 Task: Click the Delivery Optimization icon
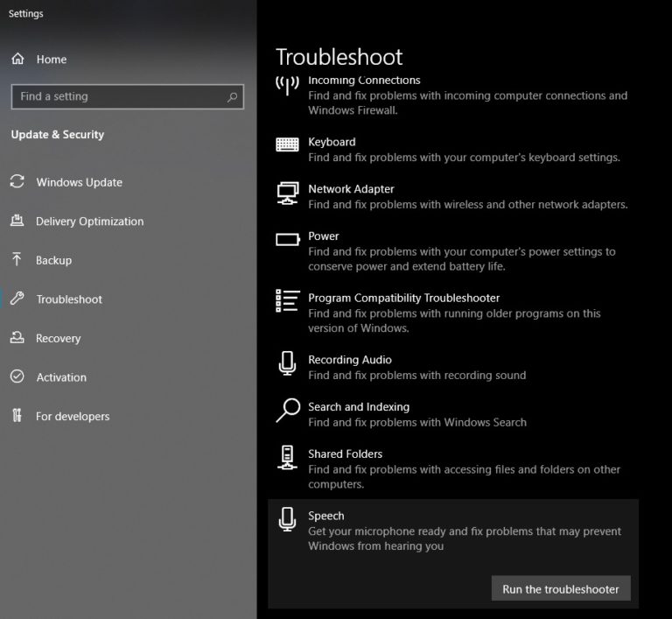point(17,221)
